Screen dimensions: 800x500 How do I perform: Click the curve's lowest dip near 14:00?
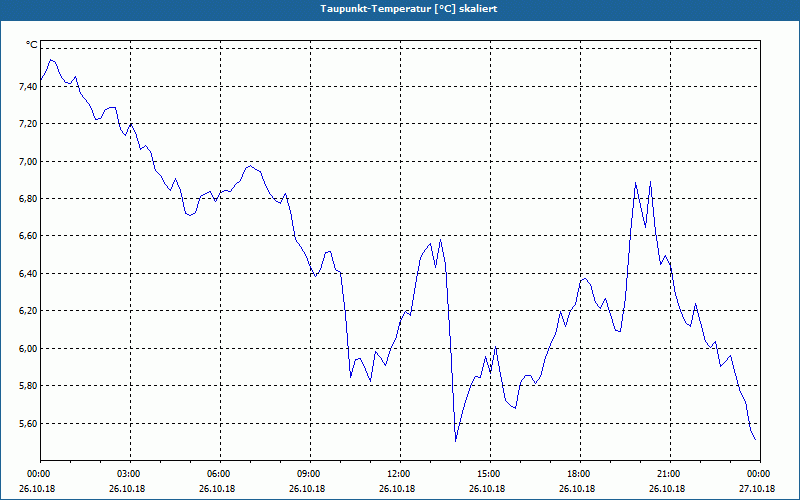[x=456, y=440]
